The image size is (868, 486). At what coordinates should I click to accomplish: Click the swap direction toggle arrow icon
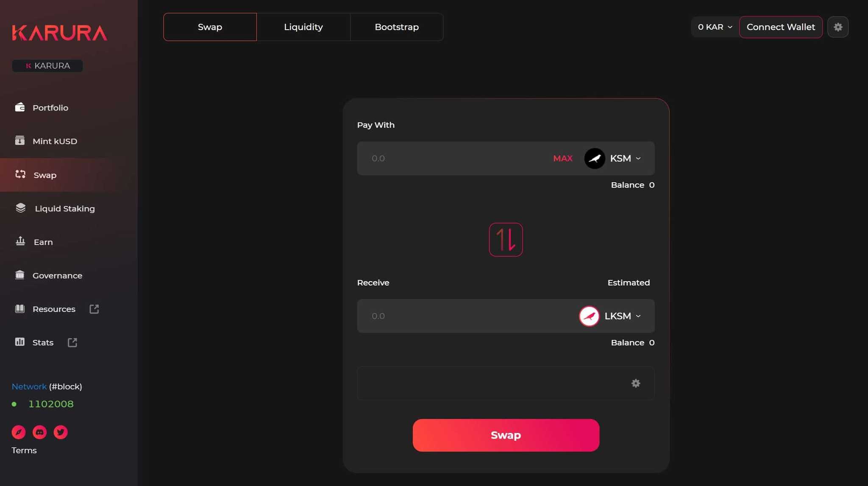pyautogui.click(x=506, y=239)
